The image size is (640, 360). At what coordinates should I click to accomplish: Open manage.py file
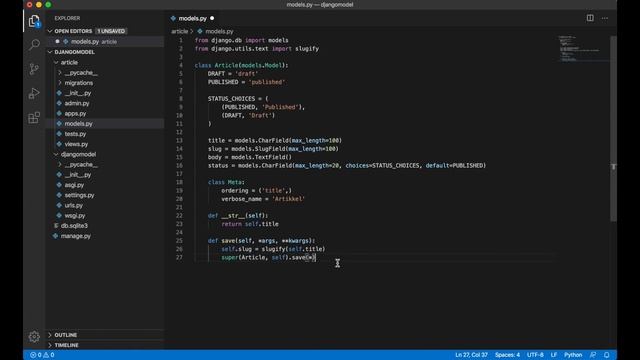pyautogui.click(x=76, y=236)
